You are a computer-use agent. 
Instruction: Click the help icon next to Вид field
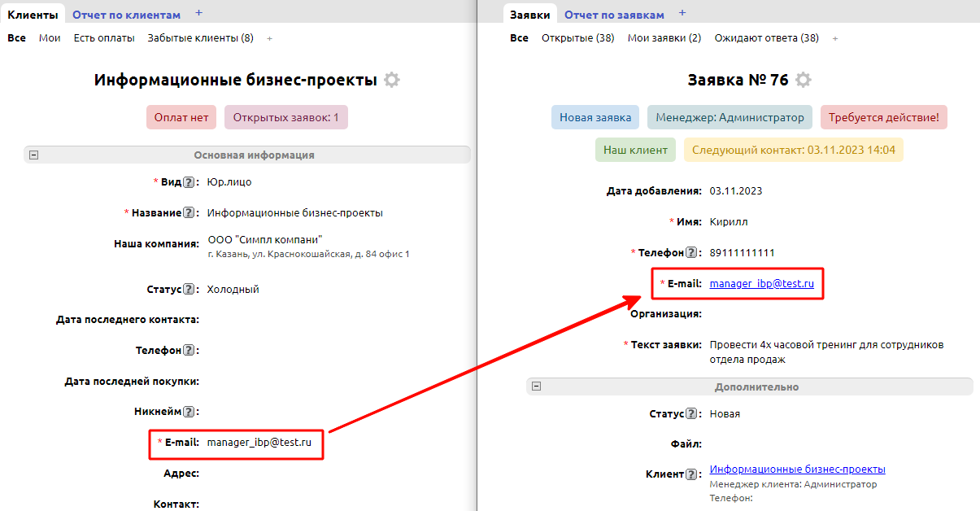[189, 181]
